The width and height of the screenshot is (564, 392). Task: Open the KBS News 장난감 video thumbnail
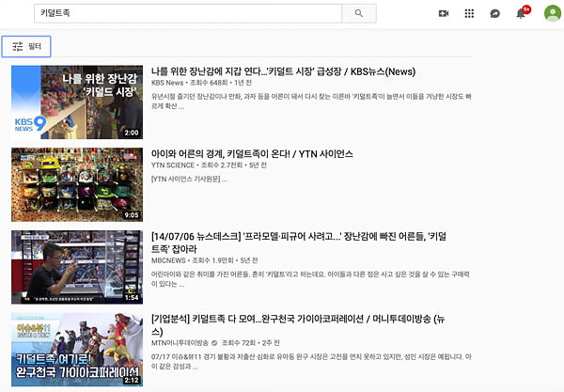point(77,102)
